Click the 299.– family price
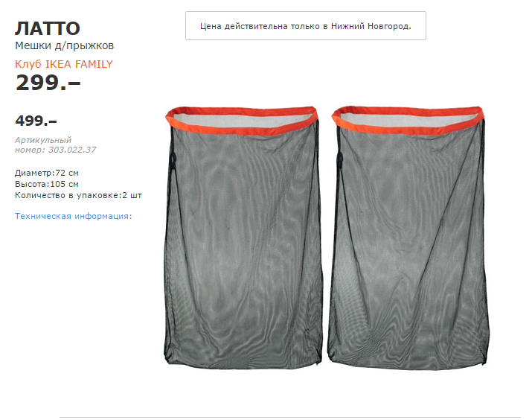The image size is (532, 420). pos(48,83)
